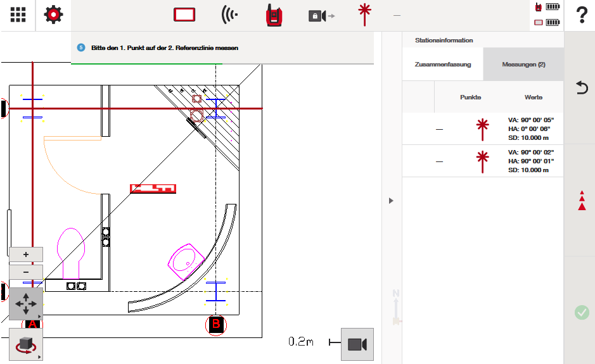Open help with the question mark
This screenshot has height=364, width=595.
581,15
